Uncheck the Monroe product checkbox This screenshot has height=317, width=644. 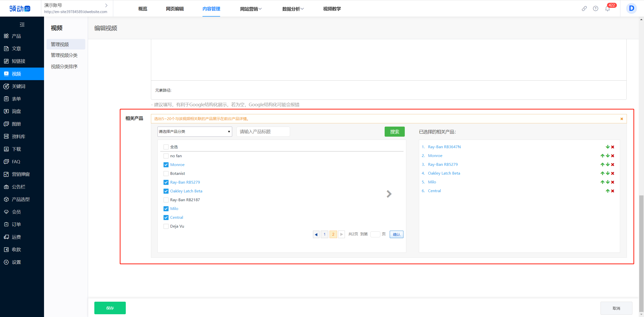166,165
